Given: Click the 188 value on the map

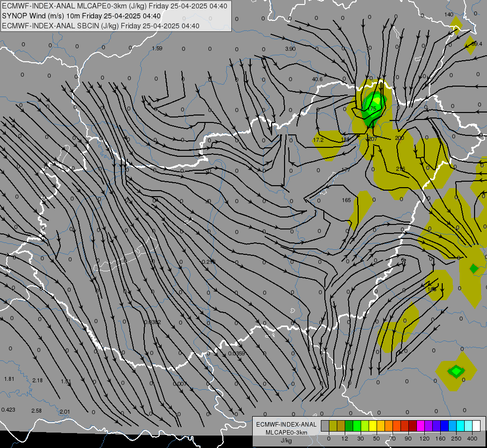Looking at the screenshot, I should [x=345, y=139].
